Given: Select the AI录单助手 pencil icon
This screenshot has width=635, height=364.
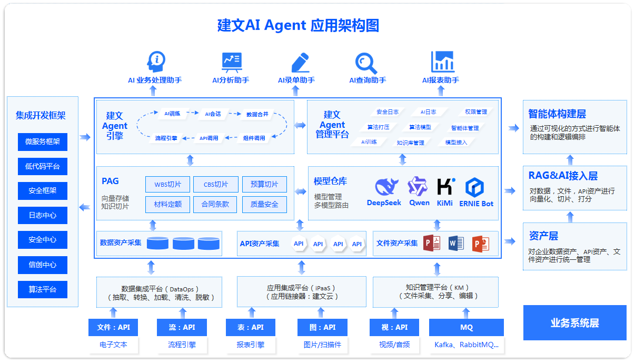Looking at the screenshot, I should (x=299, y=63).
